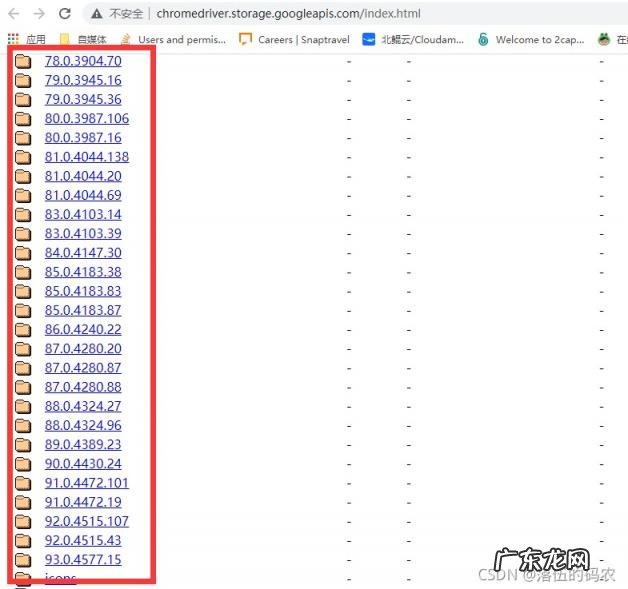Open the 85.0.4183.87 directory link
628x589 pixels.
pyautogui.click(x=83, y=311)
